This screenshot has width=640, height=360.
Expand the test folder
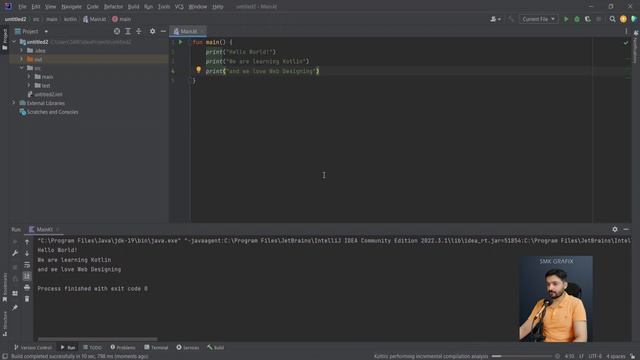click(x=29, y=85)
